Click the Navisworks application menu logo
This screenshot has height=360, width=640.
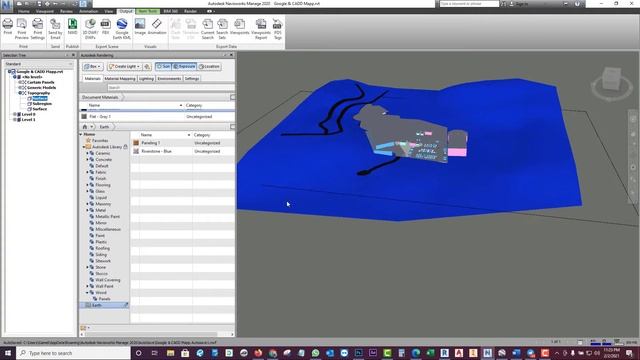pos(7,5)
